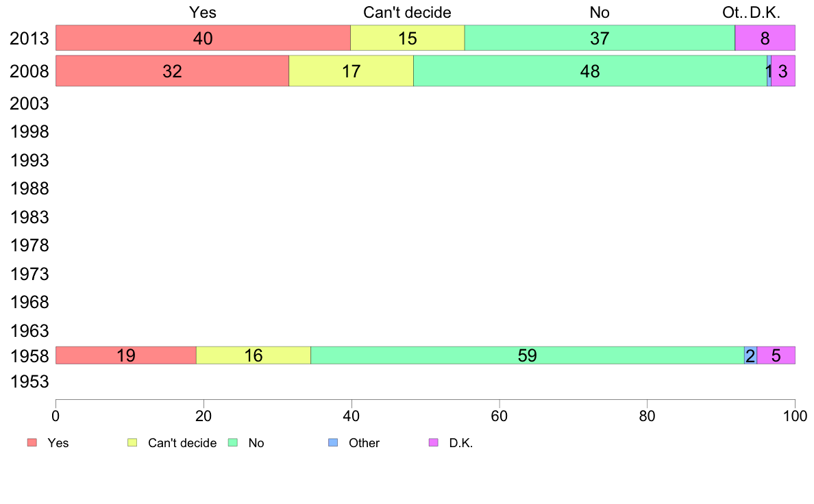Select the 2013 Yes bar segment showing 40
The height and width of the screenshot is (504, 814).
203,38
